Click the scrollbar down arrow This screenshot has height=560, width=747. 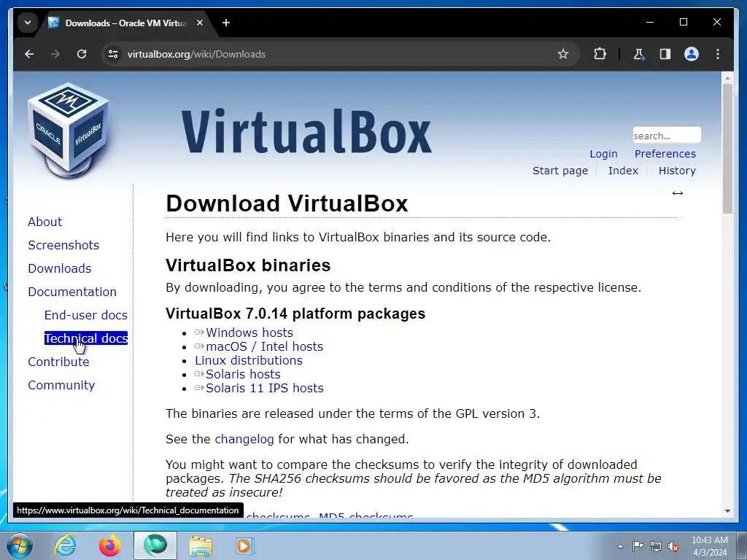pyautogui.click(x=727, y=511)
